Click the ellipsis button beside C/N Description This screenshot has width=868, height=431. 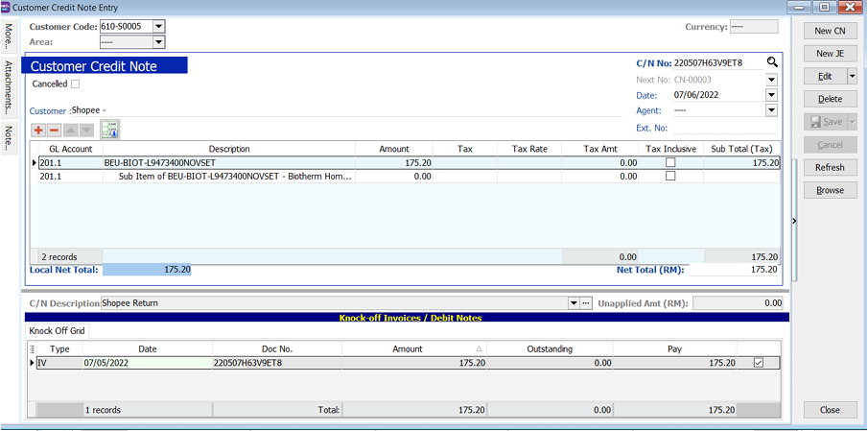coord(586,303)
